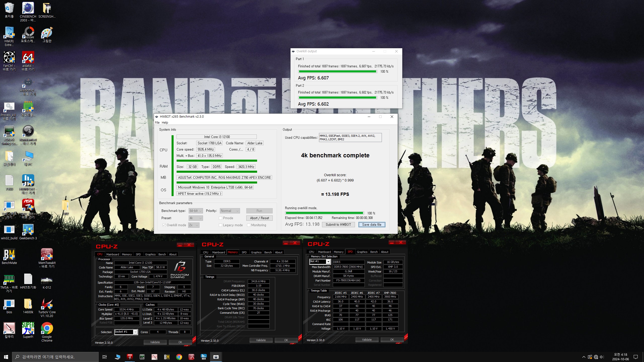Click the Abort / Reset button
Image resolution: width=644 pixels, height=362 pixels.
click(x=259, y=218)
